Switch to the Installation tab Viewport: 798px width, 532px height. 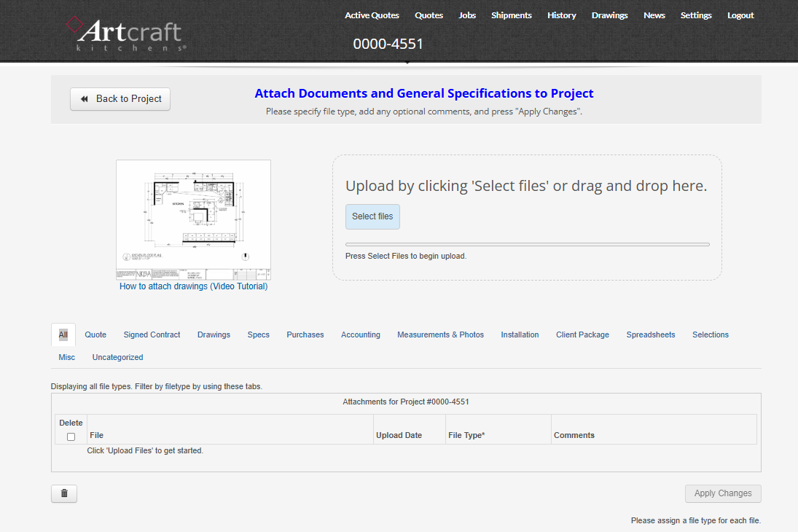click(x=520, y=335)
